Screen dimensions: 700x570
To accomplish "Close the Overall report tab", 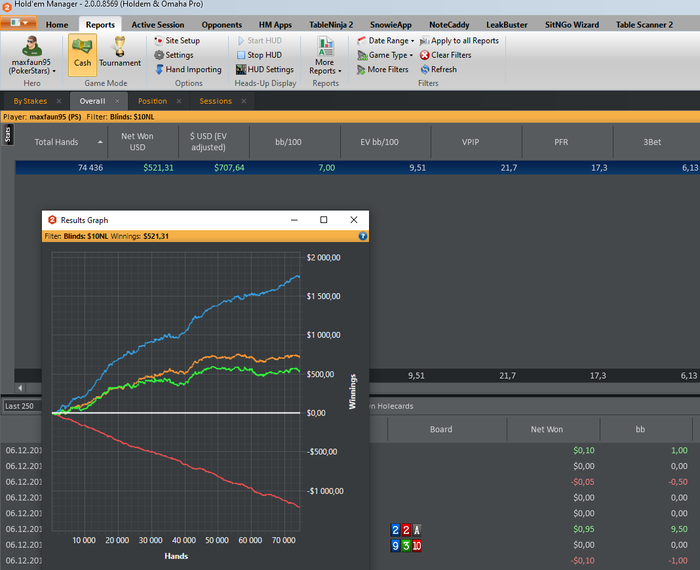I will click(117, 101).
